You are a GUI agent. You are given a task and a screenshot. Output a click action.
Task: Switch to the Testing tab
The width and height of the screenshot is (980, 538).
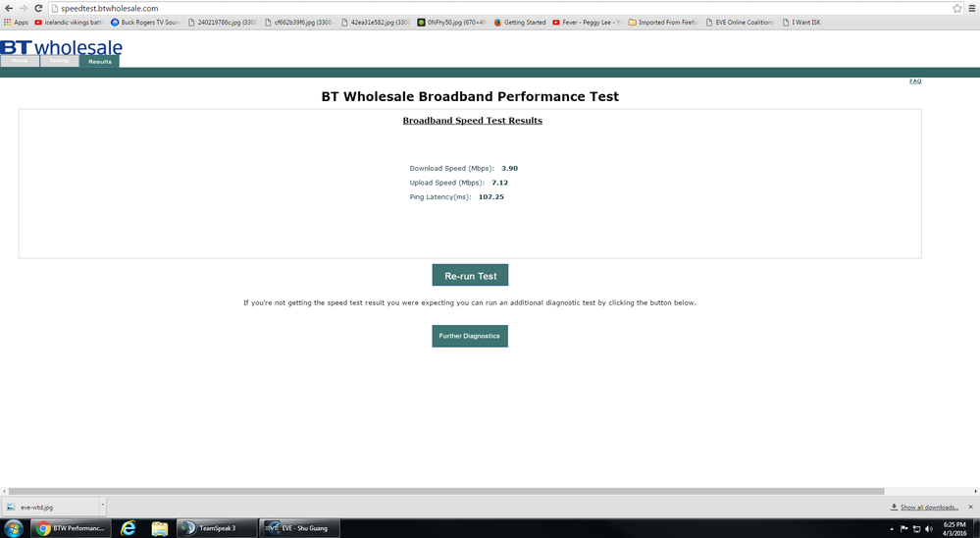60,61
